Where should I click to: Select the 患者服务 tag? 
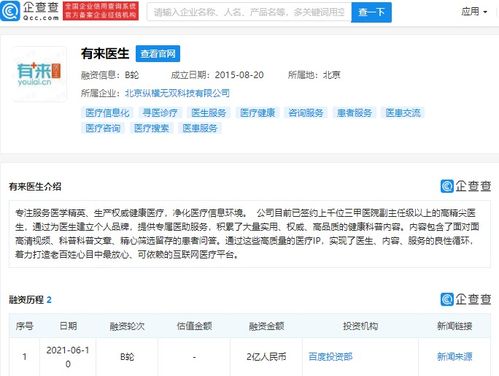(x=354, y=113)
